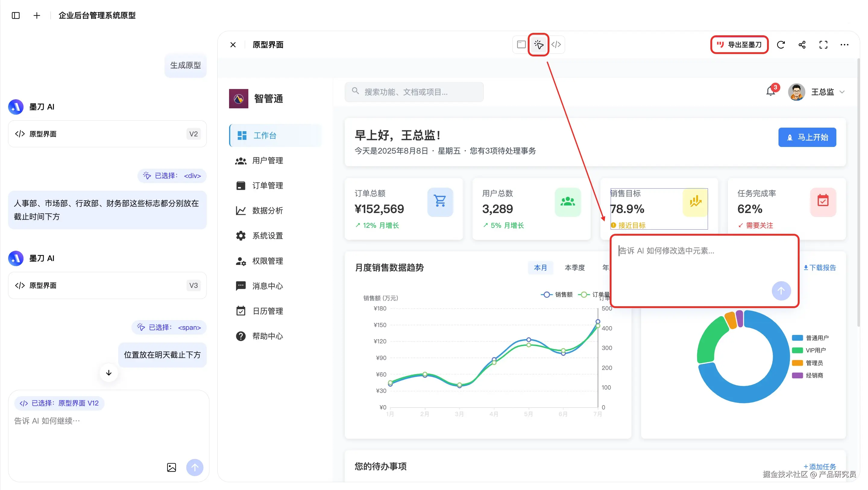Toggle the left sidebar panel icon

click(15, 15)
